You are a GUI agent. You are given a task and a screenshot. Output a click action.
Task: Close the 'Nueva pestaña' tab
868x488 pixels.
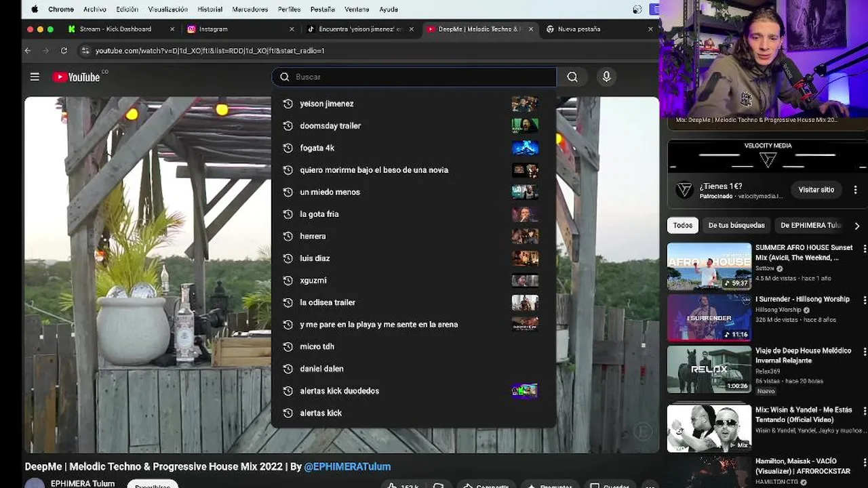tap(650, 29)
